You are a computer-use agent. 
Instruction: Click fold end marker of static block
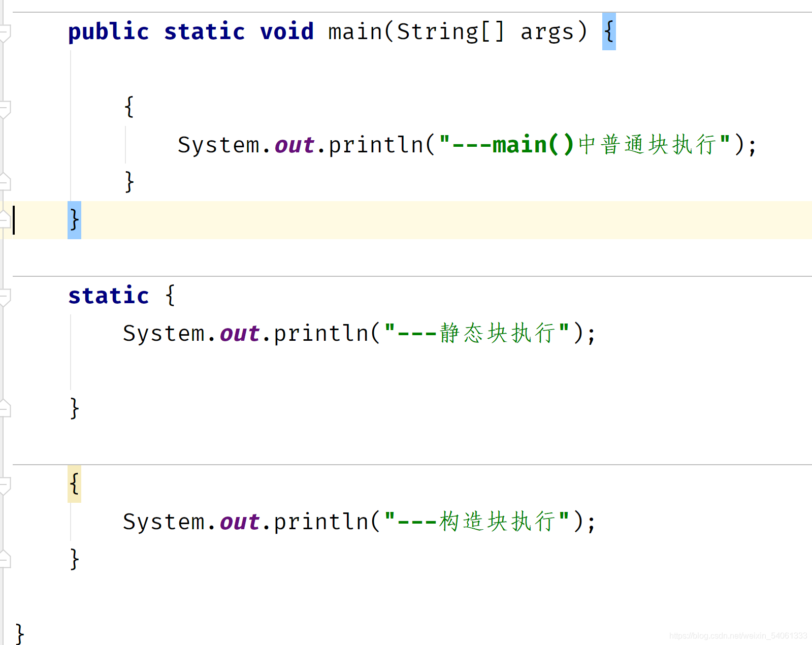pos(4,408)
